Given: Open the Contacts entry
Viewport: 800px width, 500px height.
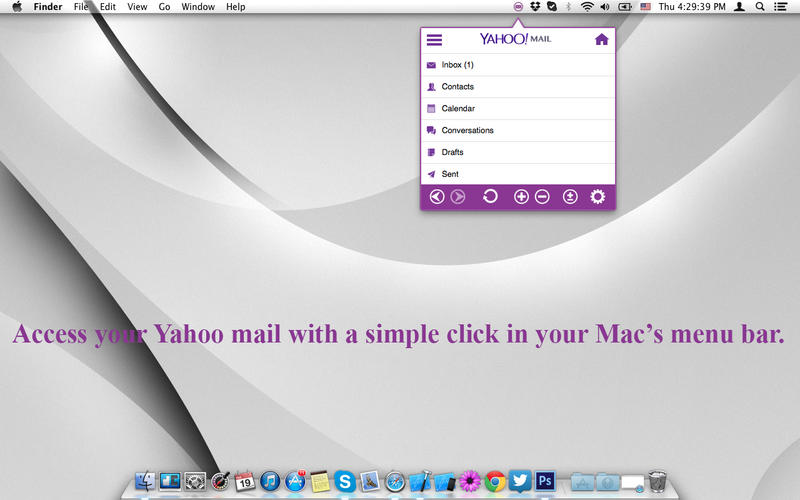Looking at the screenshot, I should 518,87.
